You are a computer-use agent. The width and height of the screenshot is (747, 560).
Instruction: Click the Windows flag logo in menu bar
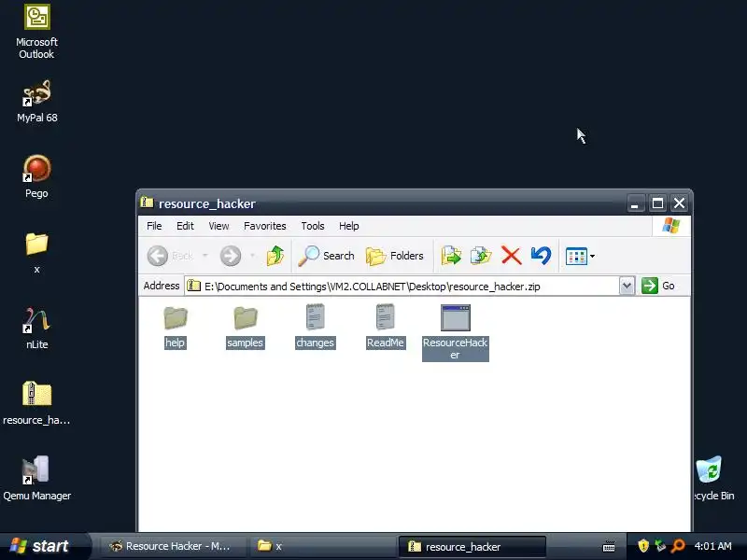pyautogui.click(x=670, y=226)
